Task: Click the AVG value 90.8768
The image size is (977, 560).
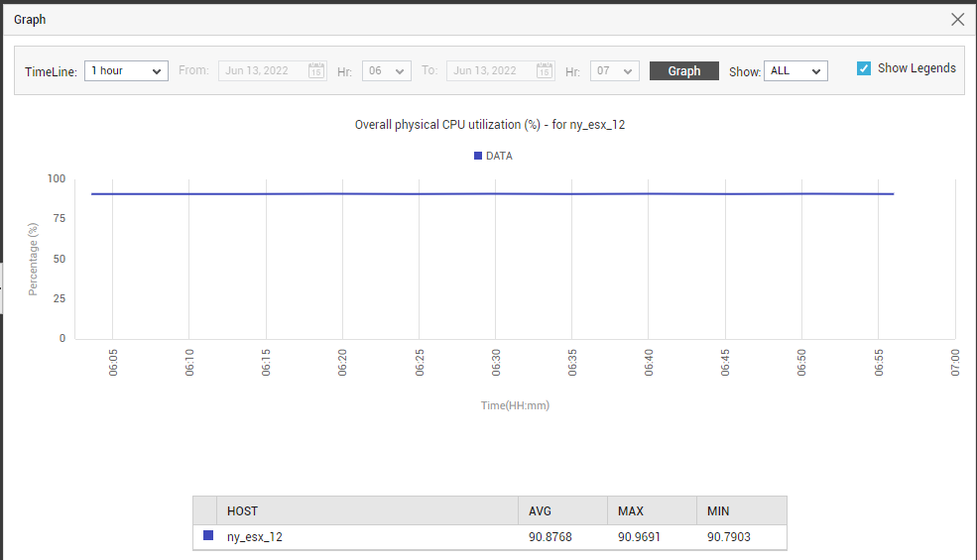Action: pyautogui.click(x=550, y=537)
